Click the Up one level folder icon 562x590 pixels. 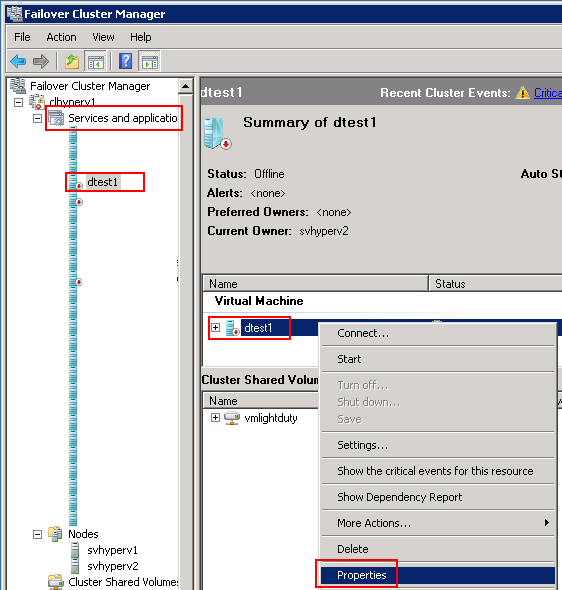pyautogui.click(x=71, y=61)
